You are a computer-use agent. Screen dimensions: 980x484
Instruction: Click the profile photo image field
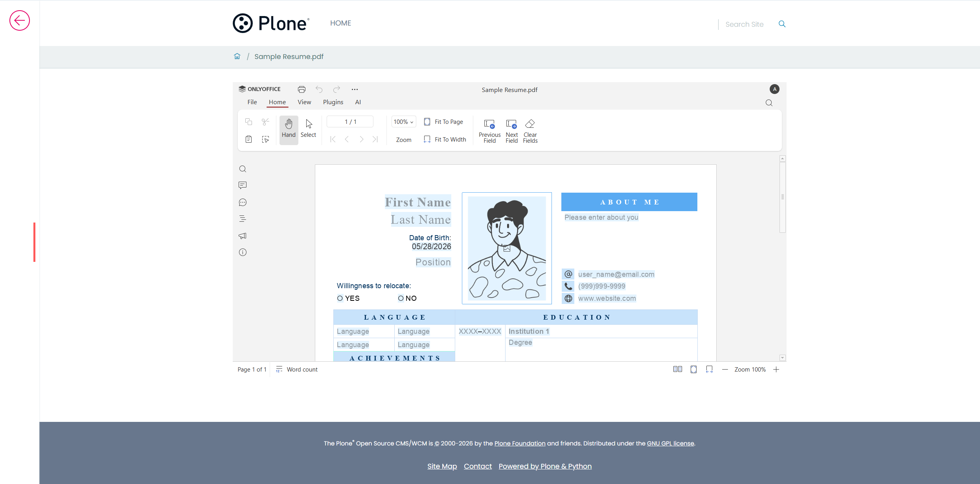[x=507, y=248]
